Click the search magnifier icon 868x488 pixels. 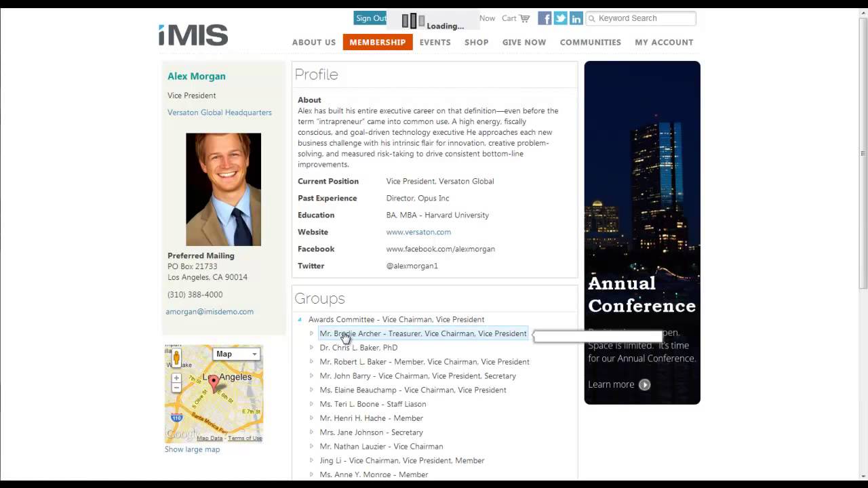click(x=591, y=18)
